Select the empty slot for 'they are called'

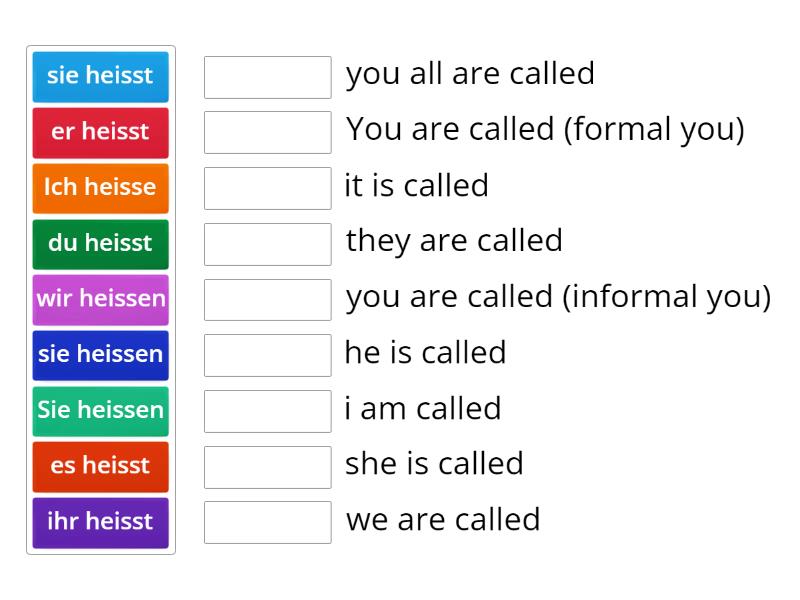coord(267,242)
